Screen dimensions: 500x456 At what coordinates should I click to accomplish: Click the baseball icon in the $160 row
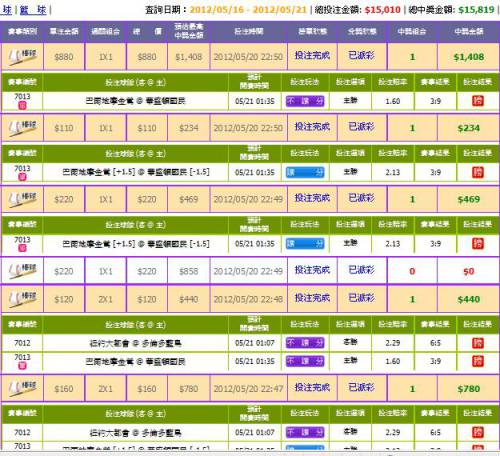[x=22, y=389]
